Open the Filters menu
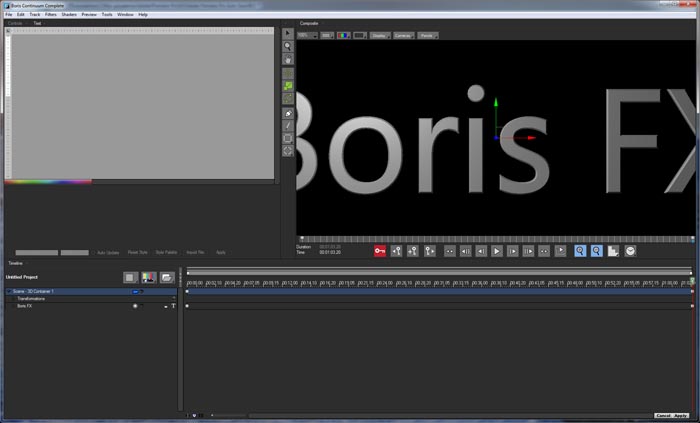The width and height of the screenshot is (700, 423). (x=51, y=15)
